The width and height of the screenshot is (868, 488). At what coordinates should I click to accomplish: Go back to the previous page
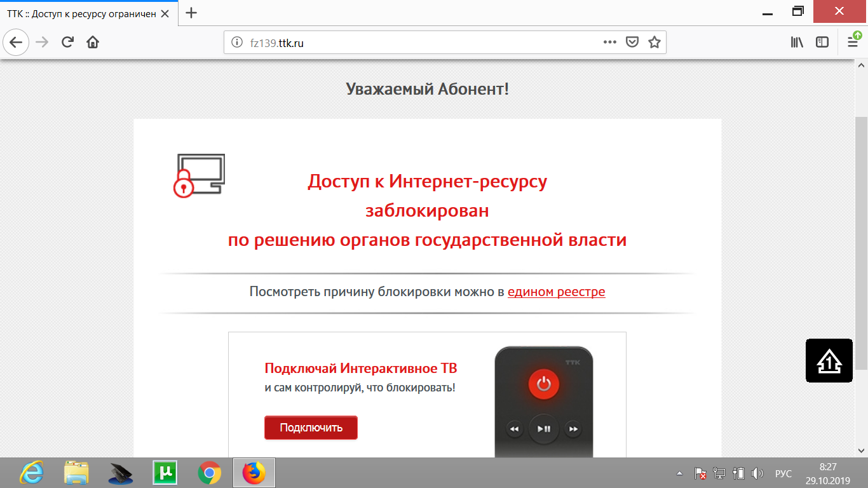point(16,43)
